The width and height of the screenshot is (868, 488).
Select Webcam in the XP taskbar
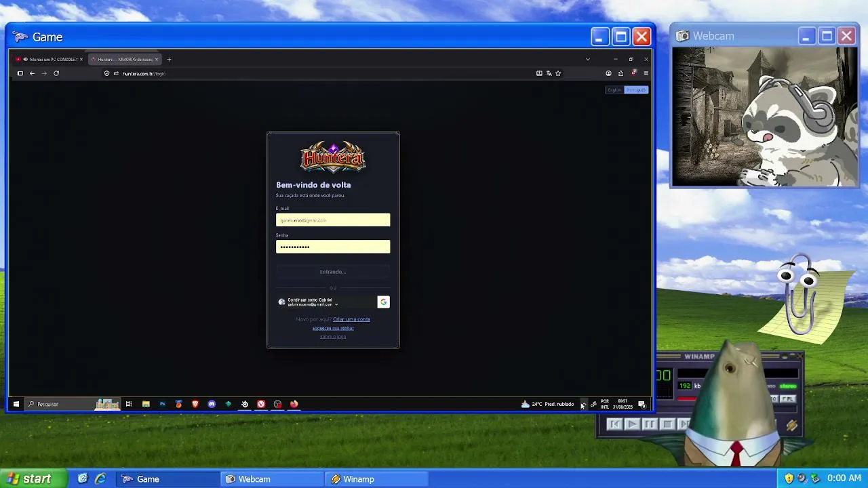[272, 479]
